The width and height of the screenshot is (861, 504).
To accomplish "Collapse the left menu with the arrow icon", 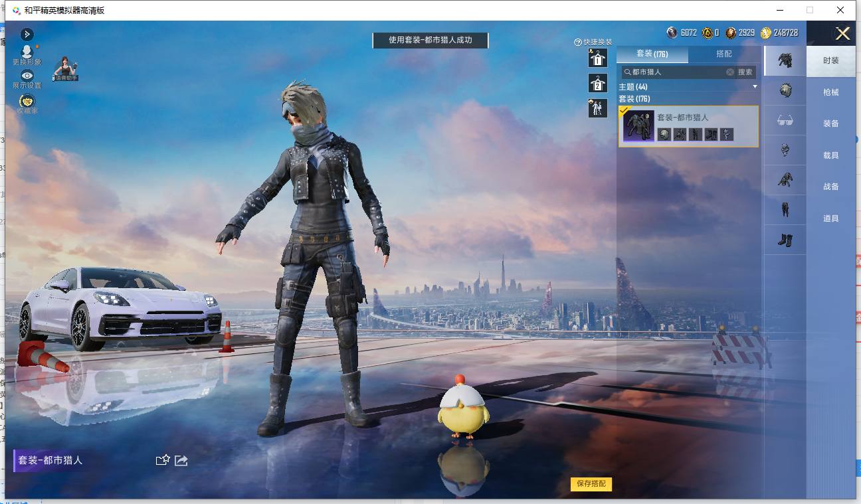I will [x=27, y=34].
